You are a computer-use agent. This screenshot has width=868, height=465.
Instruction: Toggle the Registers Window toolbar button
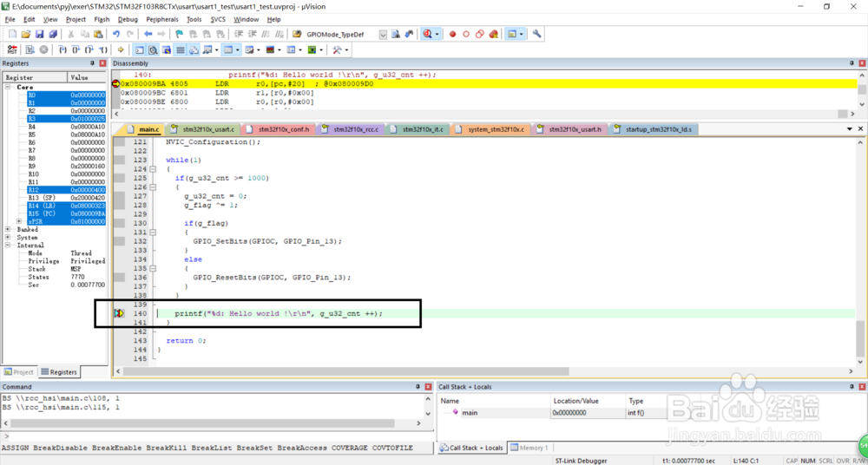point(180,49)
